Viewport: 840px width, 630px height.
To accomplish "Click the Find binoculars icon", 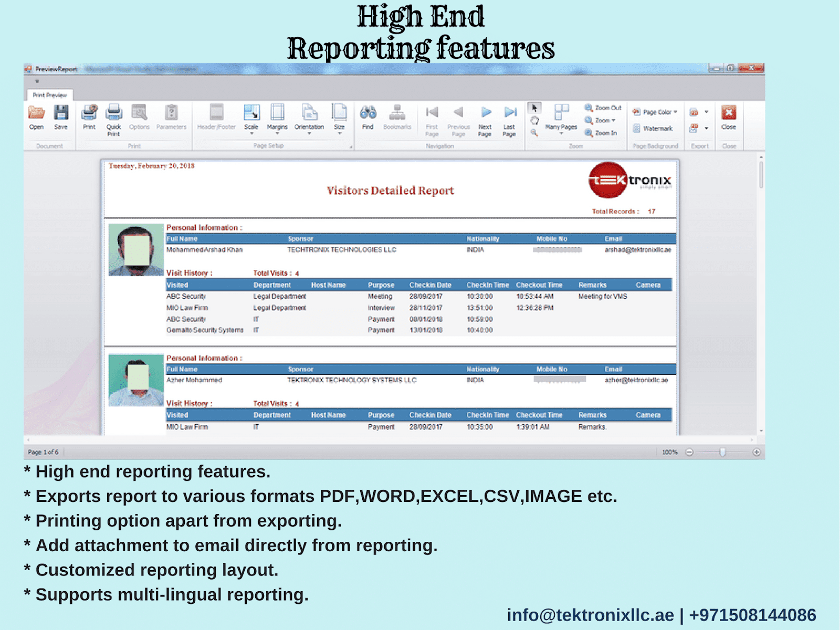I will pos(368,112).
